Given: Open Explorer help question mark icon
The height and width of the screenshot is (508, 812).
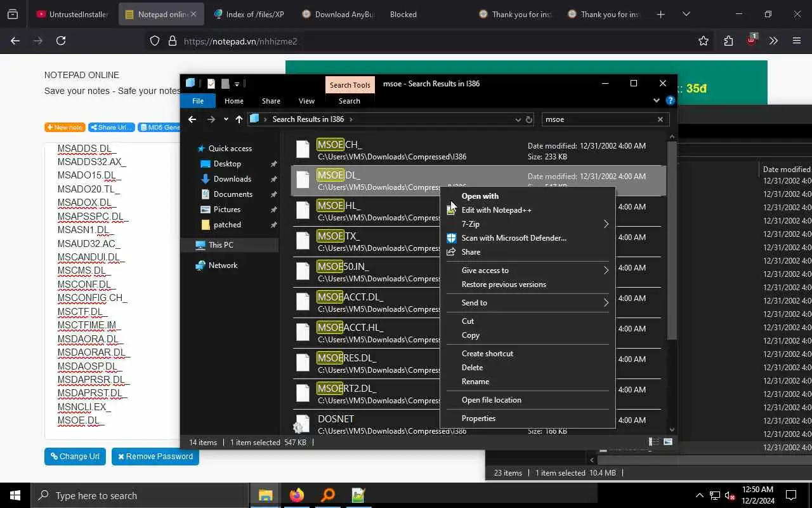Looking at the screenshot, I should click(x=671, y=100).
